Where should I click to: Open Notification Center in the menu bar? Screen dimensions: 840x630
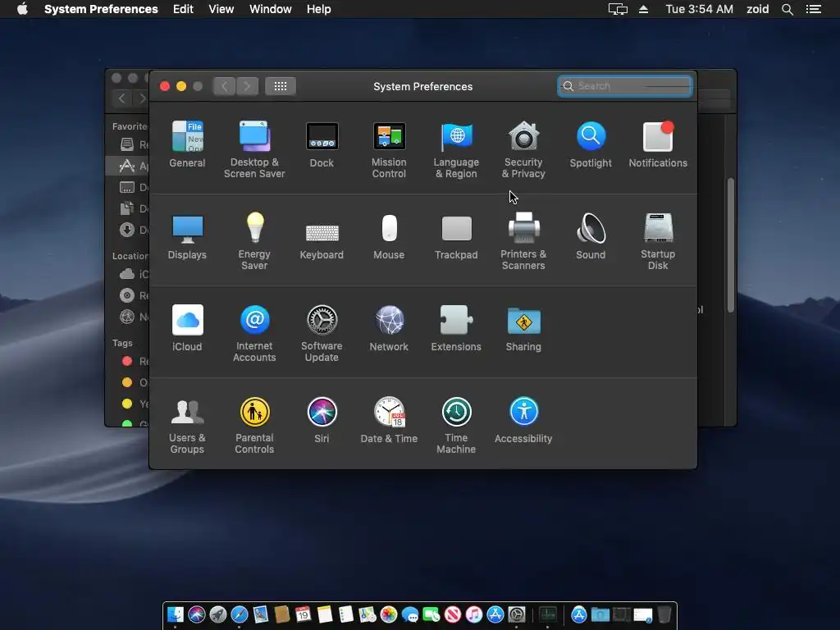[814, 9]
